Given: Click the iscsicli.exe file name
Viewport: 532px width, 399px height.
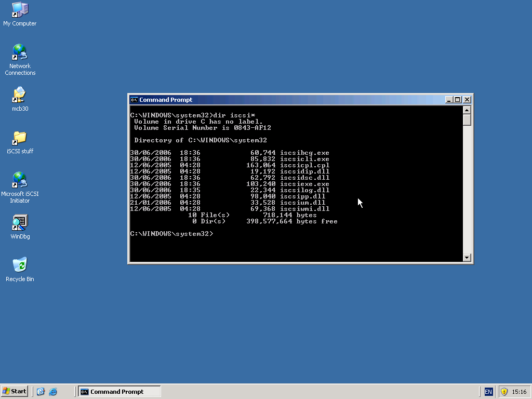Looking at the screenshot, I should click(x=304, y=159).
